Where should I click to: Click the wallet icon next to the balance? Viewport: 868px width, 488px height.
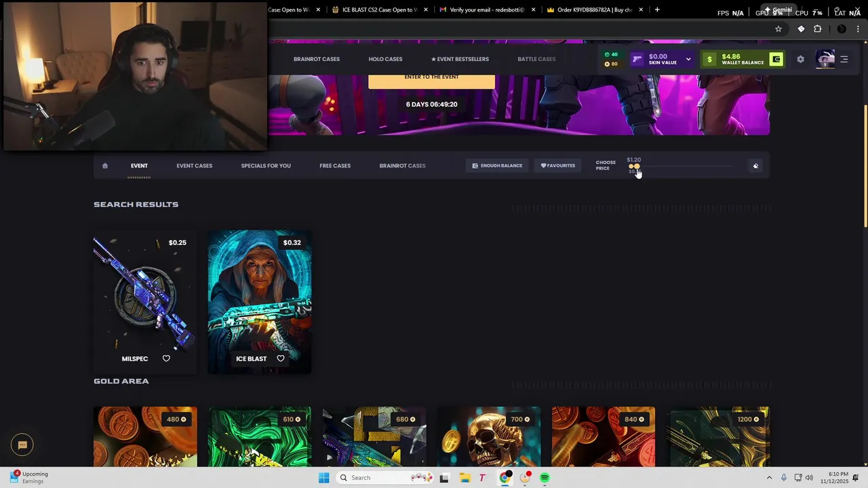tap(776, 59)
